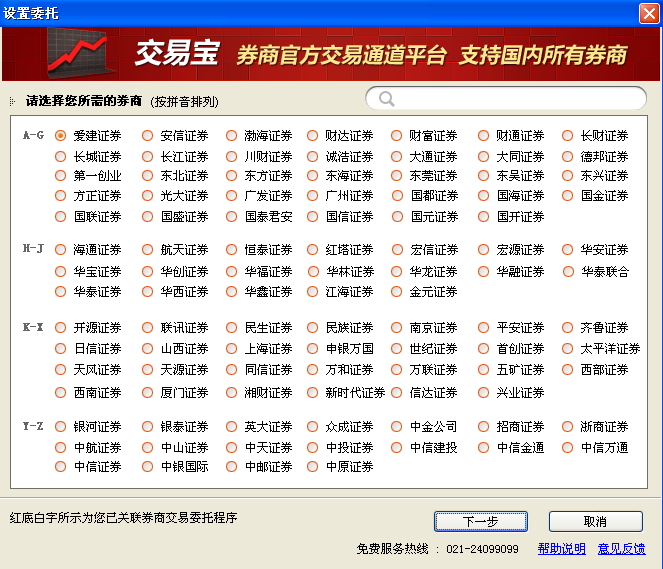Click the arrow beside 请选择您所需的券商

[x=12, y=101]
